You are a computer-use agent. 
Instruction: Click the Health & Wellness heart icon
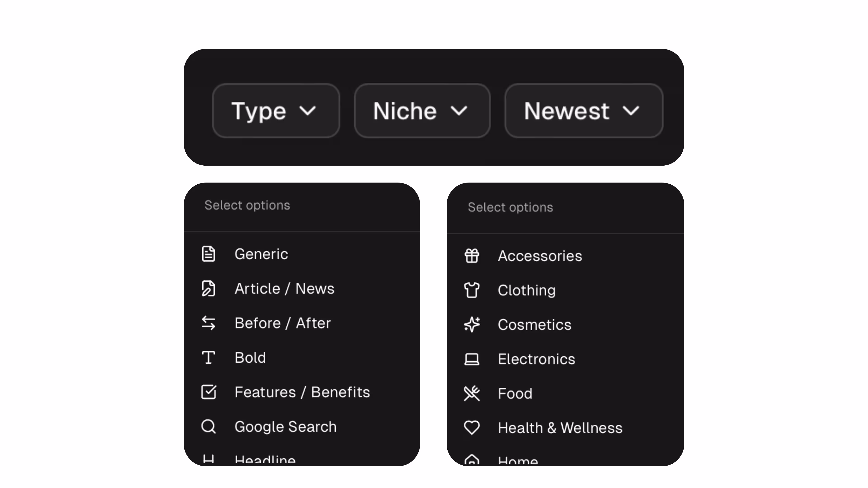pos(471,428)
